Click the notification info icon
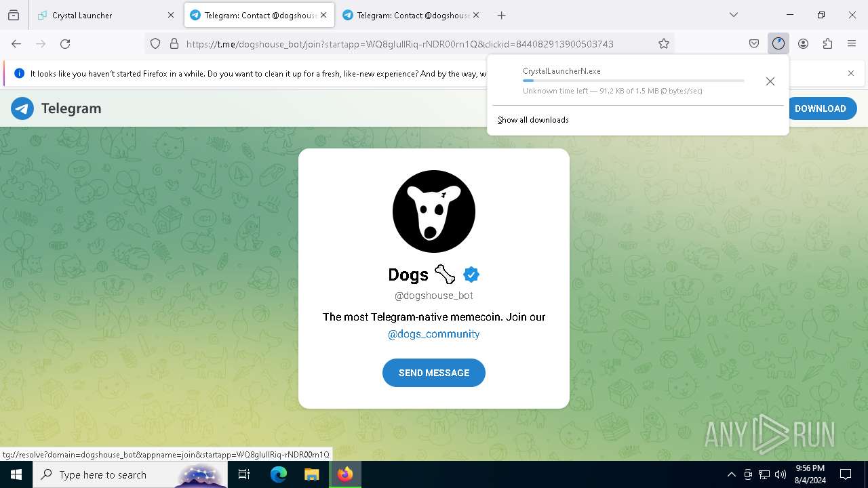This screenshot has width=868, height=488. pos(19,73)
